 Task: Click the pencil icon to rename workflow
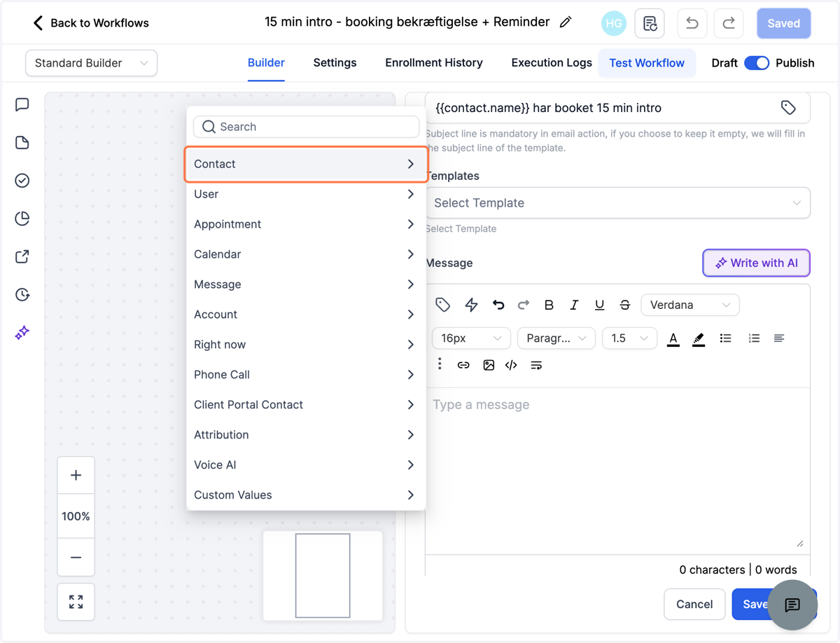click(566, 22)
